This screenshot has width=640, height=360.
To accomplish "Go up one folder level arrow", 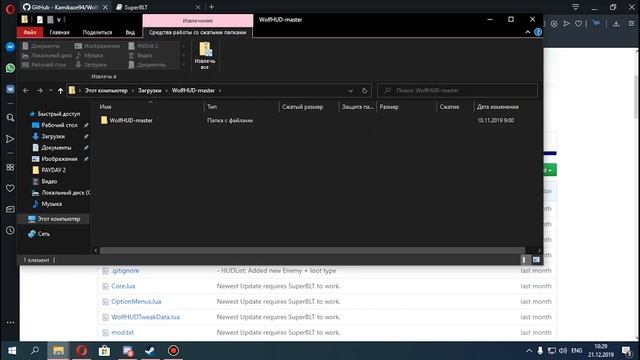I will 60,91.
